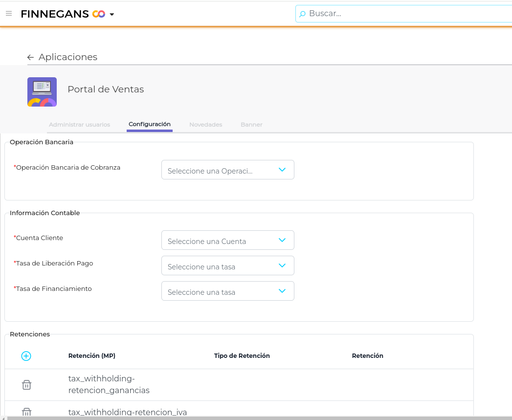Delete the retencion_iva row with trash icon
Screen dimensions: 512x420
click(x=27, y=412)
